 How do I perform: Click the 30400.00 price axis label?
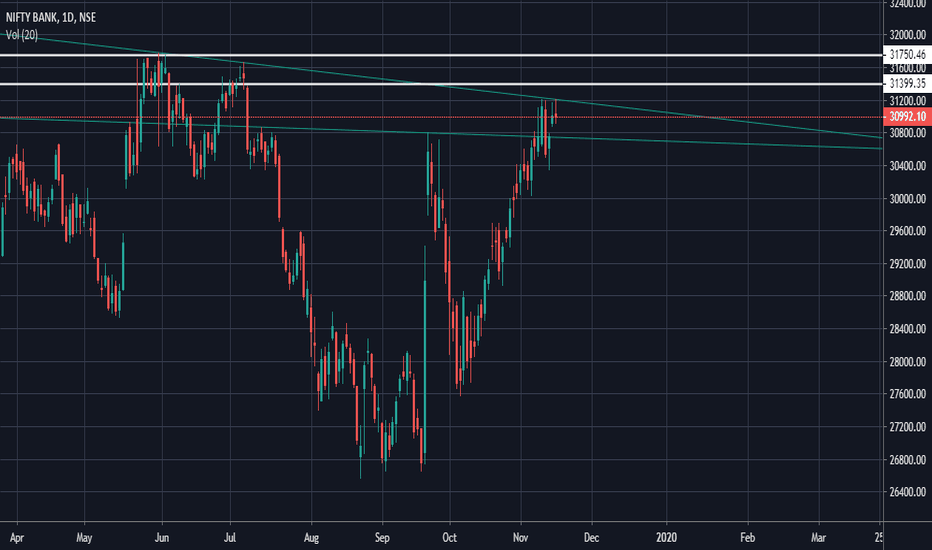pyautogui.click(x=907, y=165)
